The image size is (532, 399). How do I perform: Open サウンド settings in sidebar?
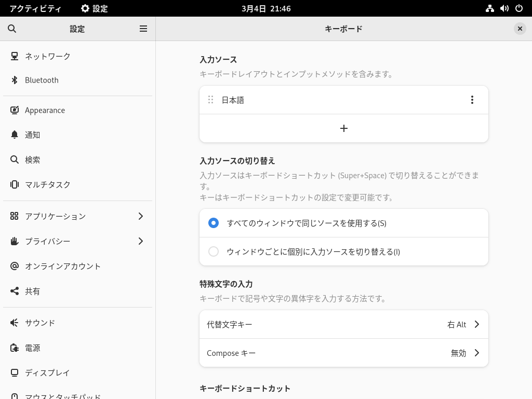coord(78,323)
